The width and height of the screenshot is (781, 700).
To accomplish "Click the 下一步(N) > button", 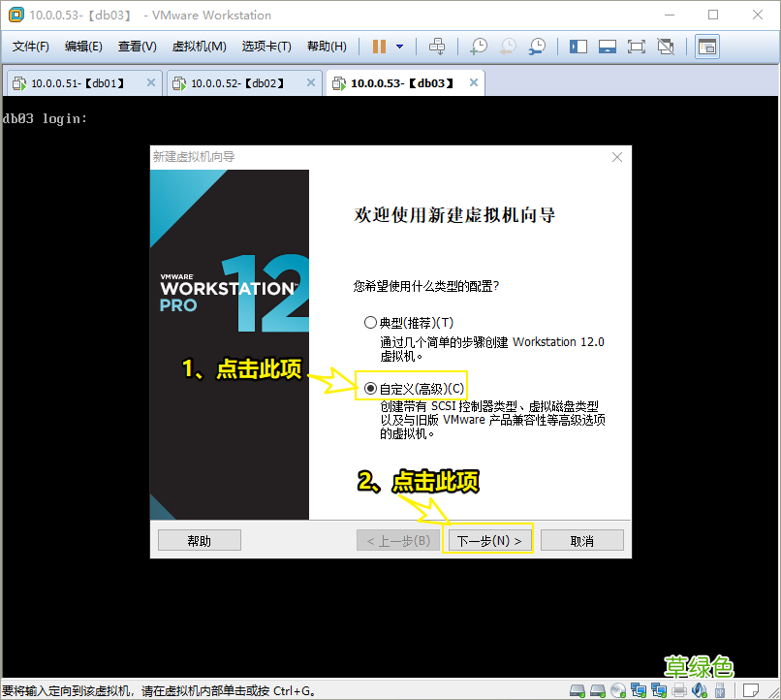I will tap(489, 541).
